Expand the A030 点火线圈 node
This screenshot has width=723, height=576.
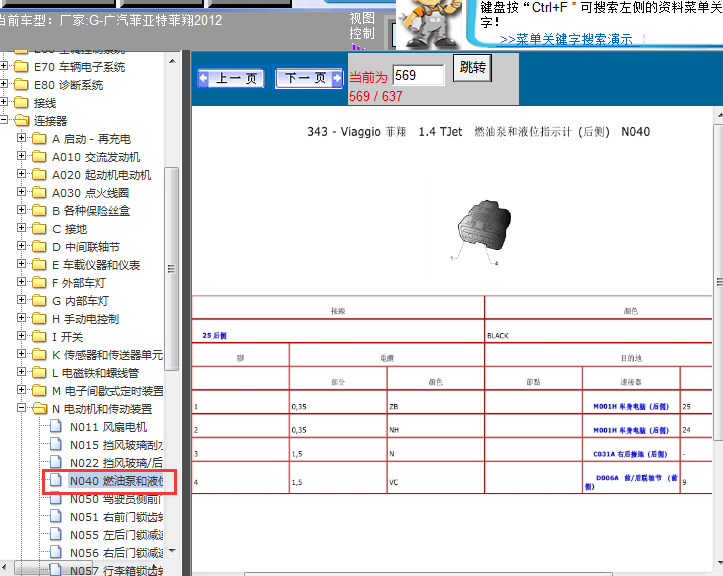[21, 192]
